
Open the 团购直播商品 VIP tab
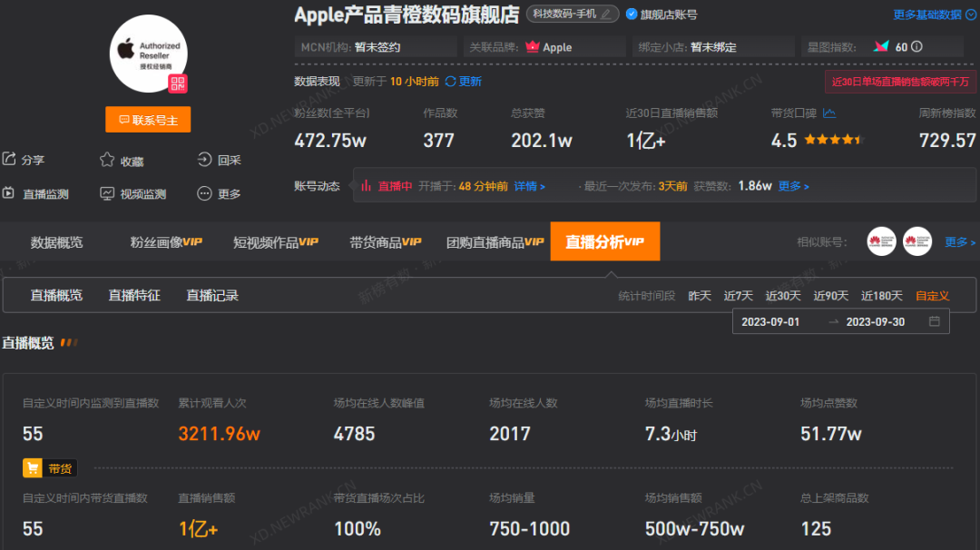click(495, 242)
